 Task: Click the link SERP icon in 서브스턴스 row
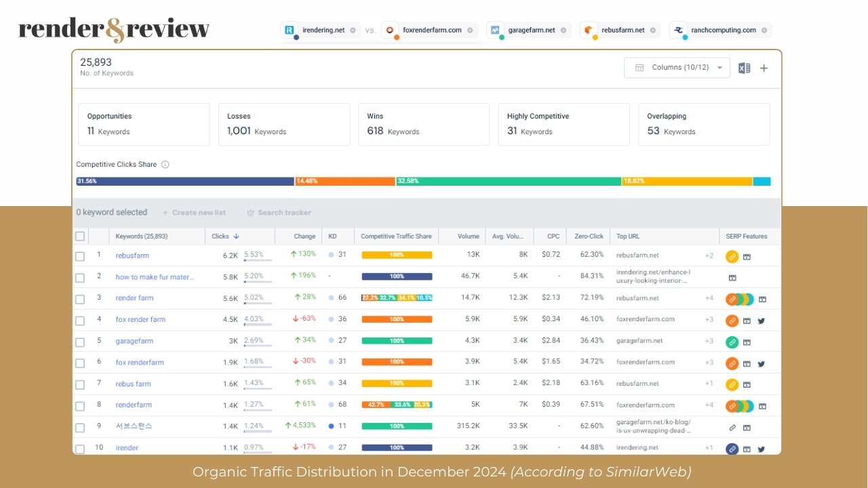tap(732, 427)
